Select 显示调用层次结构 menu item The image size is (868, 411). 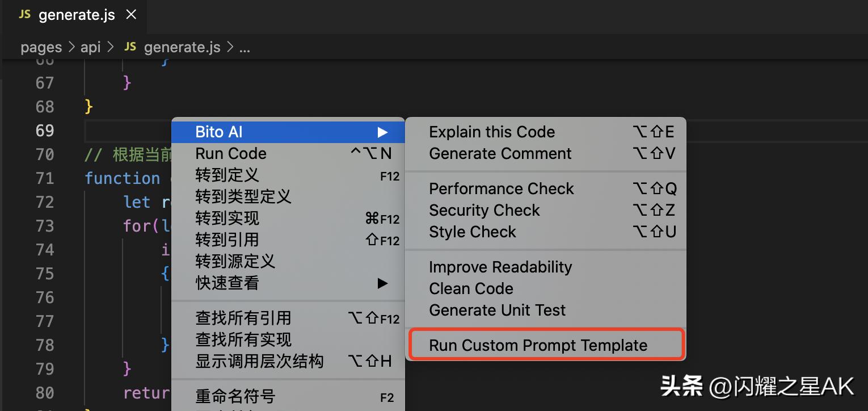(288, 362)
